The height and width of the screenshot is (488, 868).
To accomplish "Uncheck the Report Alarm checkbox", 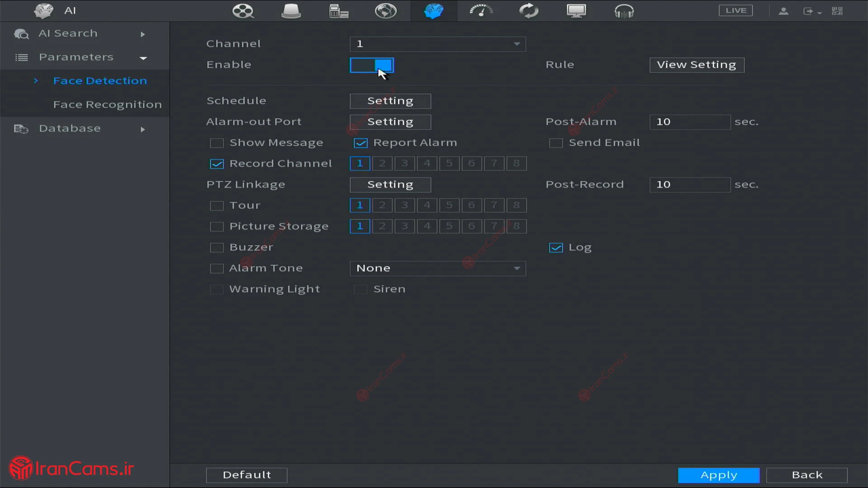I will pos(361,143).
